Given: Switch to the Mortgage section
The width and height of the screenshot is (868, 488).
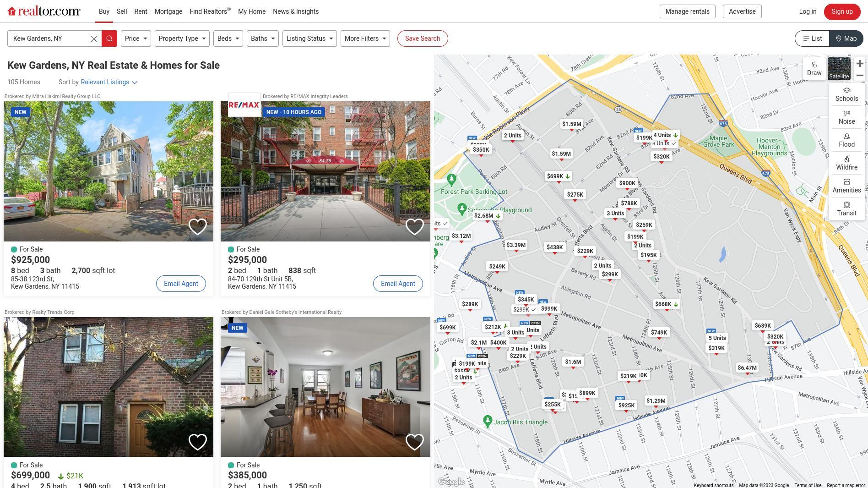Looking at the screenshot, I should [x=168, y=11].
